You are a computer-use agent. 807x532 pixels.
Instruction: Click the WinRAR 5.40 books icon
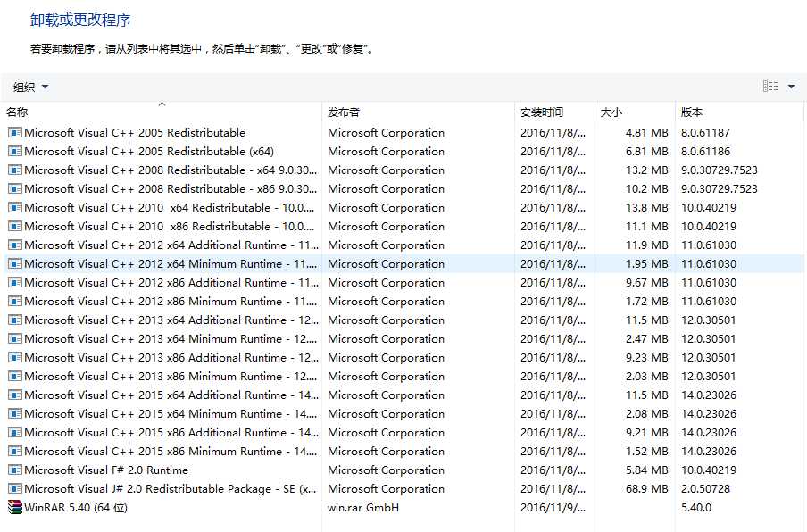[15, 507]
